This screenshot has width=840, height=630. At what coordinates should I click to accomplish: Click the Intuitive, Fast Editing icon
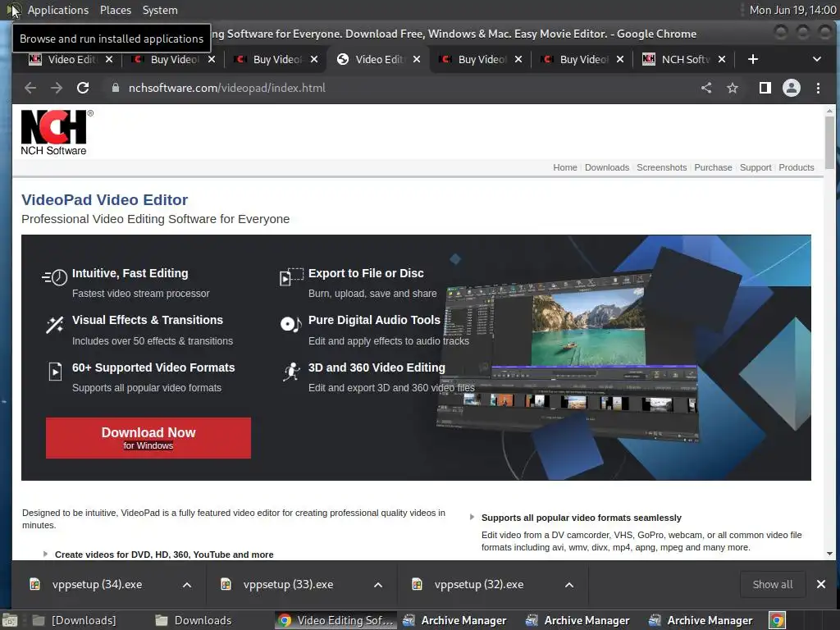point(55,277)
